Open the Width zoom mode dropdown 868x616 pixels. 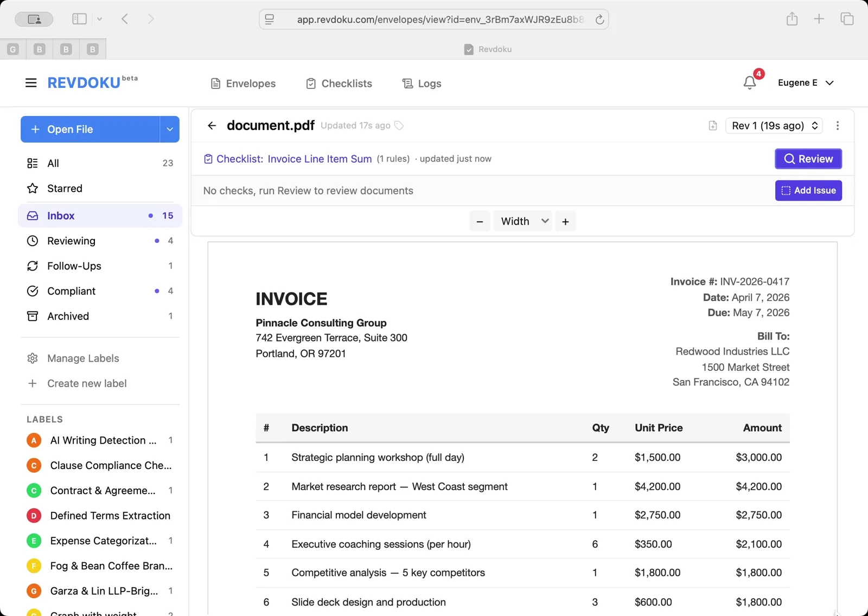[522, 221]
